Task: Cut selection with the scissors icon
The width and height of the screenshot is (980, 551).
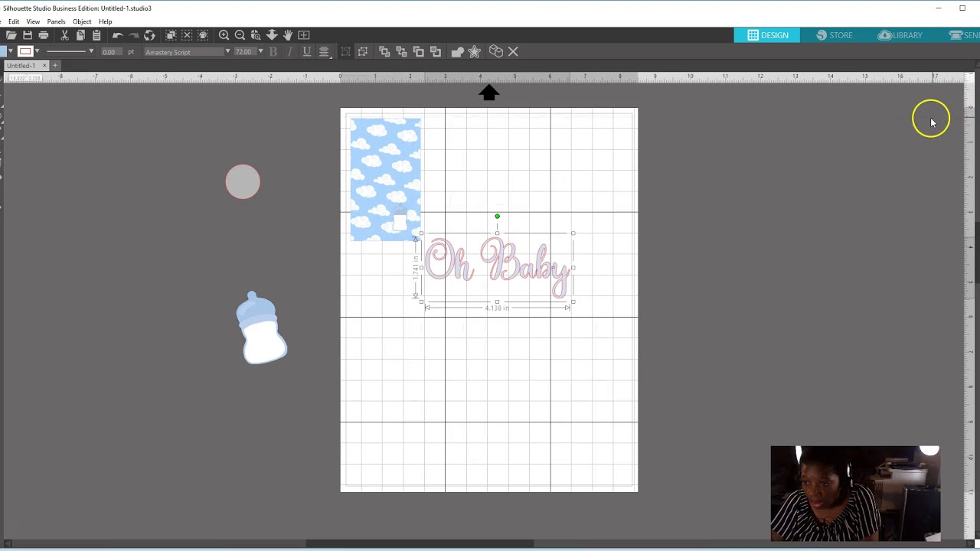Action: click(64, 35)
